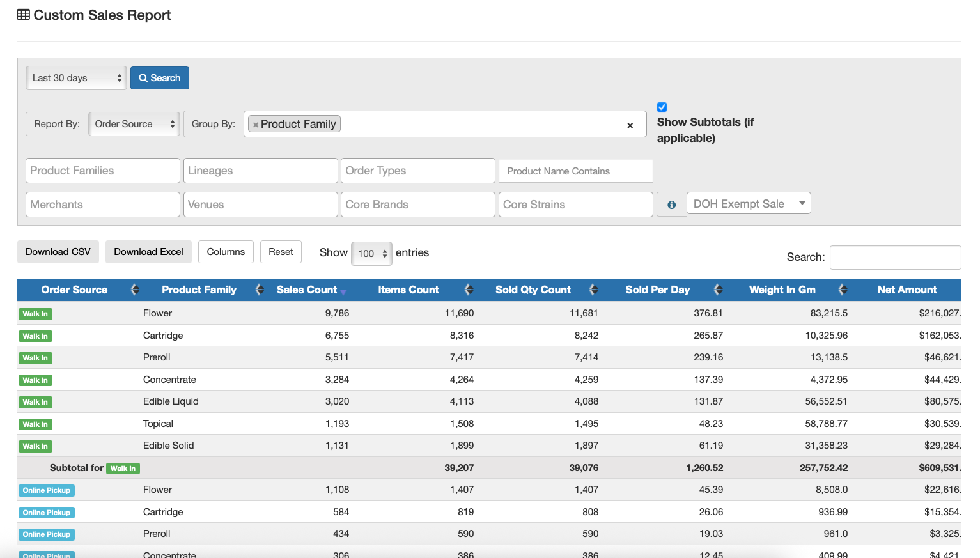
Task: Open the Report By Order Source dropdown
Action: (135, 124)
